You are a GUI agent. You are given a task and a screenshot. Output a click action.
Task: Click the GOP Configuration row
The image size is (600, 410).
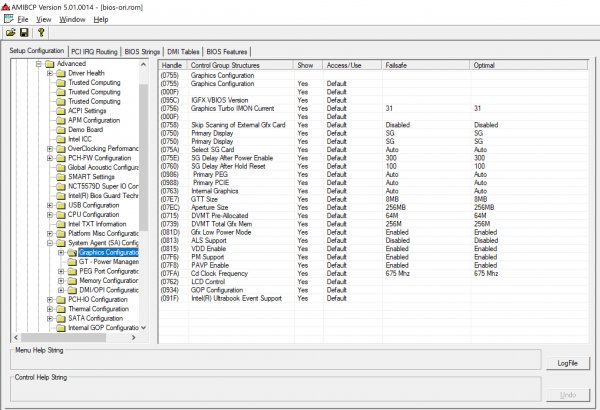click(x=373, y=290)
